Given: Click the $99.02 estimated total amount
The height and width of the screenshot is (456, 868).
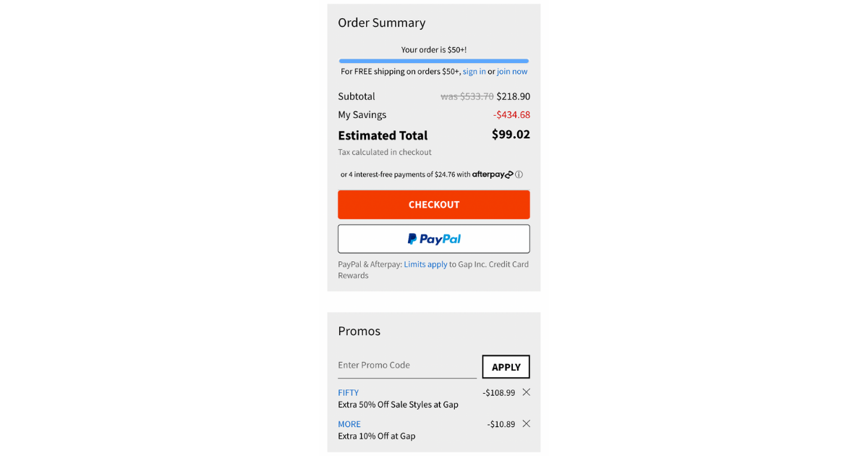Looking at the screenshot, I should (511, 135).
